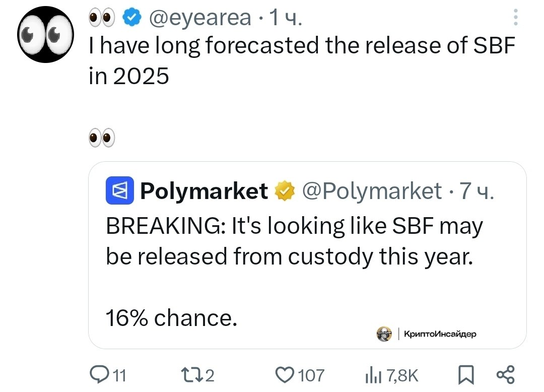Image resolution: width=544 pixels, height=392 pixels.
Task: Click the quoted tweet timestamp '7 ч.'
Action: point(476,191)
